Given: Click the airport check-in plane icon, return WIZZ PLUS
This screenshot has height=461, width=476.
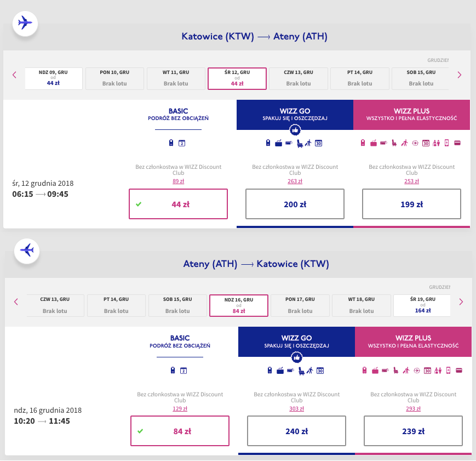Looking at the screenshot, I should (416, 371).
